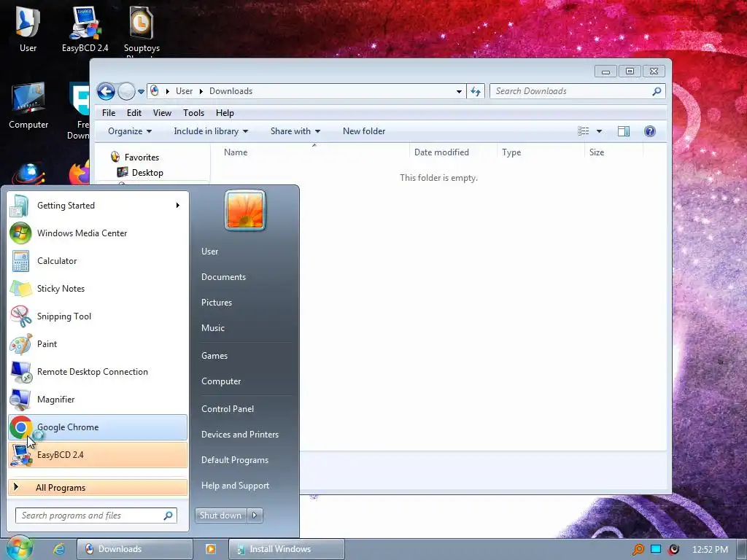Image resolution: width=747 pixels, height=560 pixels.
Task: Click the Start orb button
Action: [20, 548]
